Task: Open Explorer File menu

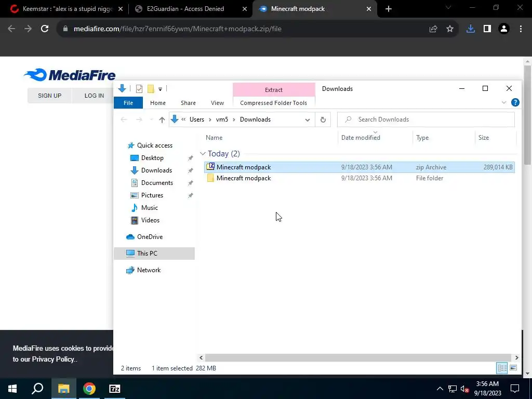Action: tap(128, 103)
